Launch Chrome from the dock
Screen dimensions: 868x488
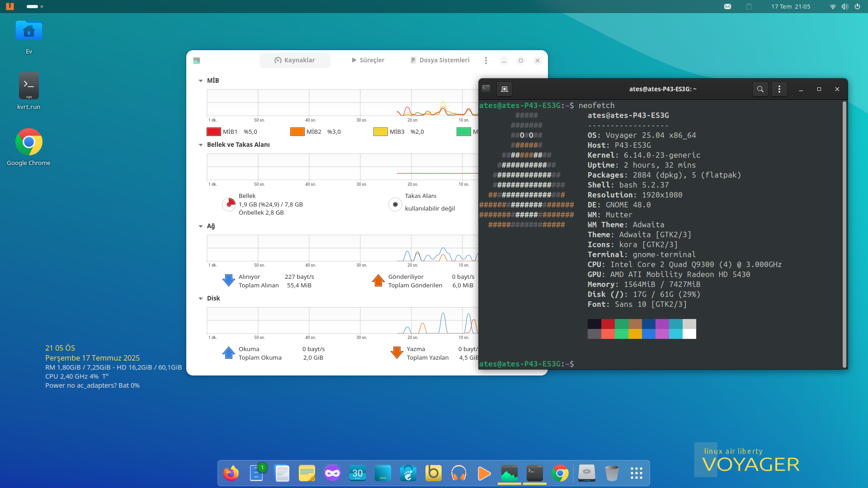point(560,473)
